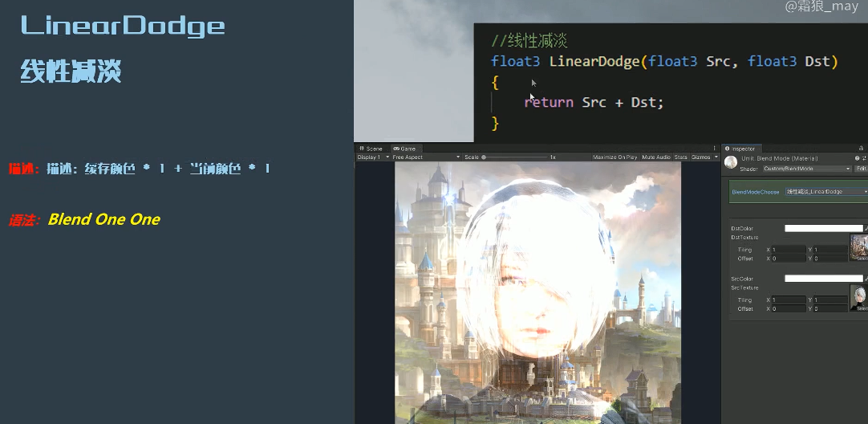Viewport: 868px width, 424px height.
Task: Toggle Mute Audio in Game view
Action: tap(656, 157)
